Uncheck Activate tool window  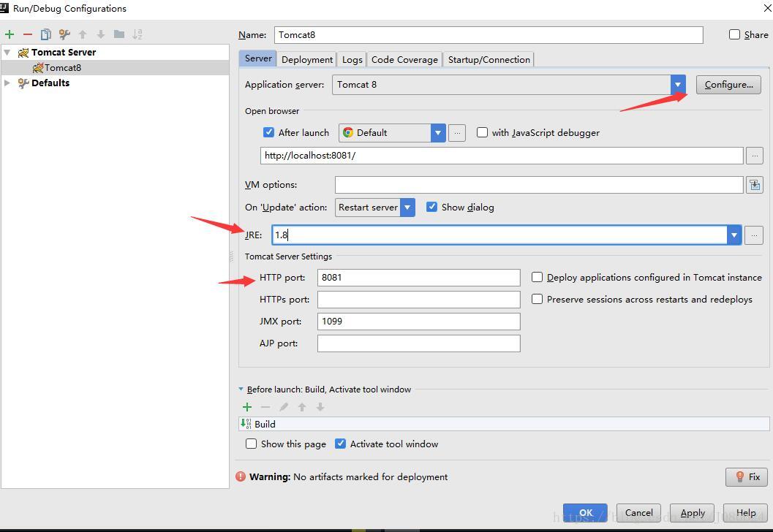tap(340, 444)
